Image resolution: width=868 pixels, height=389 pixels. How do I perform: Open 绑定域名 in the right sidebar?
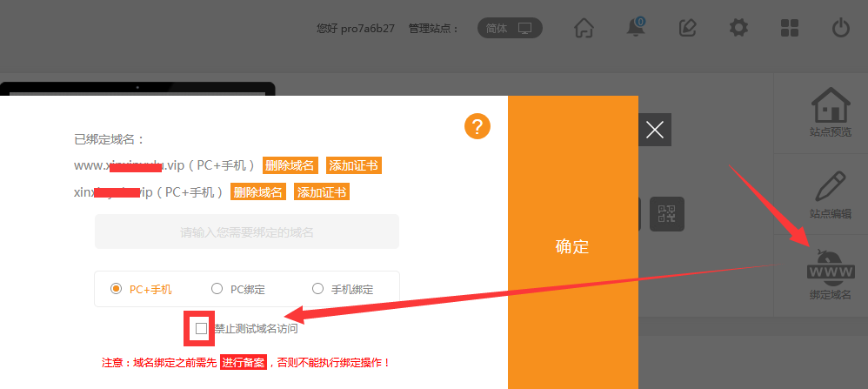coord(830,274)
